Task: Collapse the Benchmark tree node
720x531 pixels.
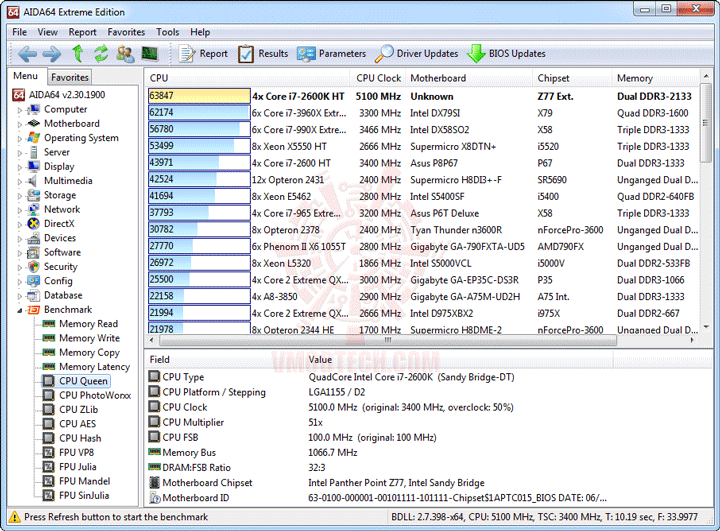Action: tap(19, 311)
